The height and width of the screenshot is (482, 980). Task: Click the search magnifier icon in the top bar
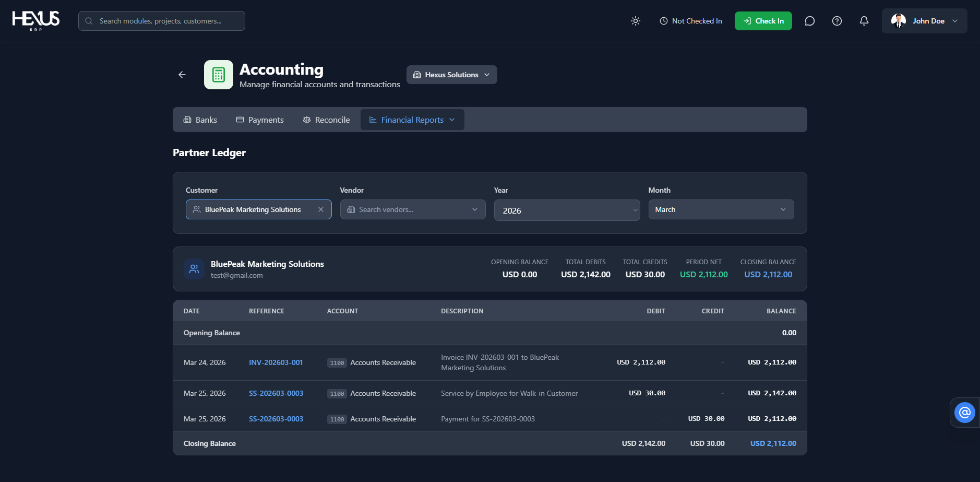click(x=89, y=21)
